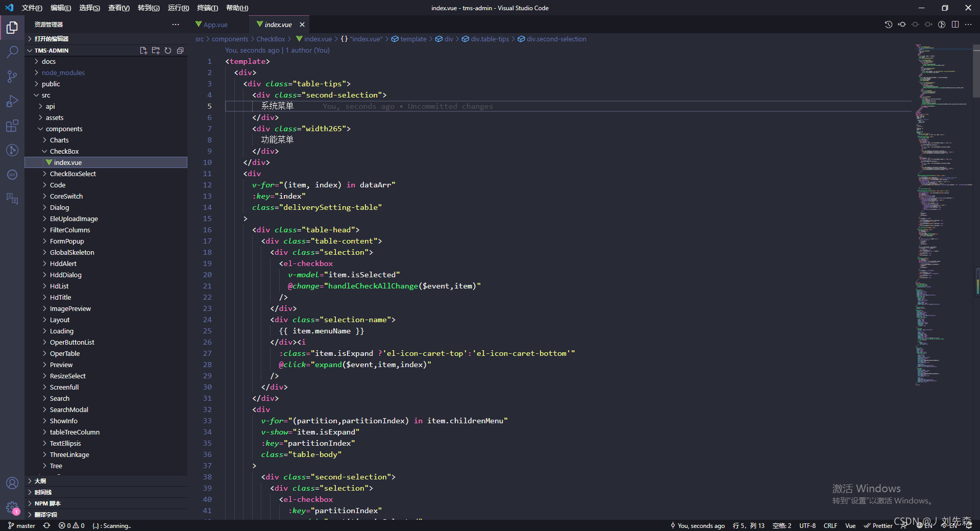Image resolution: width=980 pixels, height=531 pixels.
Task: Close the index.vue tab
Action: pos(302,25)
